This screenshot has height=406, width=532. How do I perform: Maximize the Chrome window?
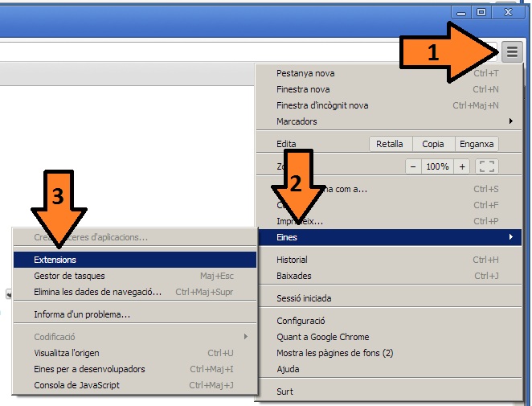pos(481,13)
